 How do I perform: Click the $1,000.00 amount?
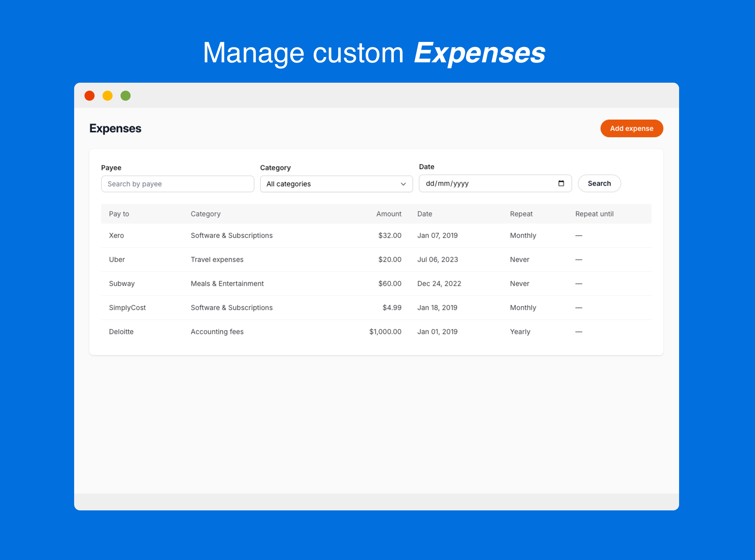pos(385,332)
